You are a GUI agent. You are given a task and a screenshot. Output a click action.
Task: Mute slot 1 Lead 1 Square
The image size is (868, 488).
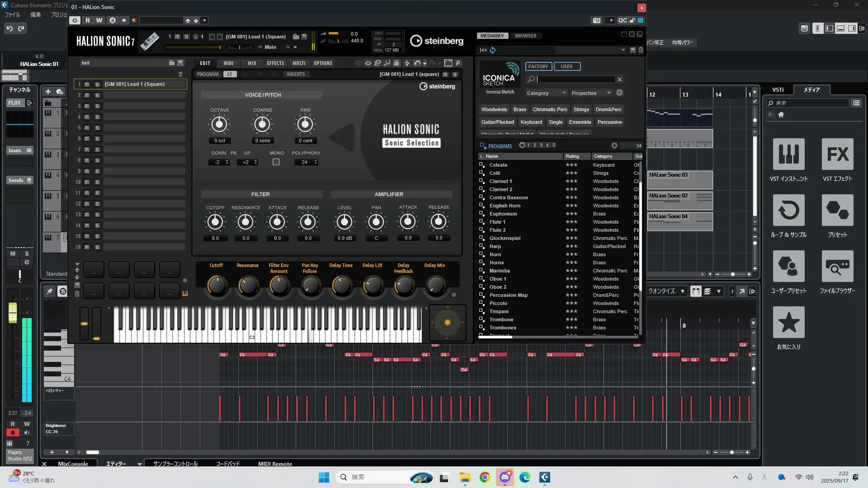(x=87, y=84)
